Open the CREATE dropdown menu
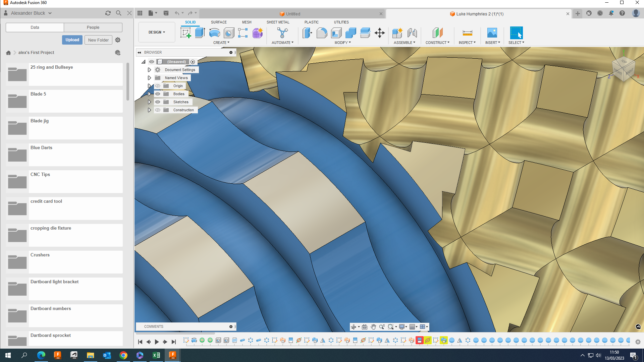 [221, 43]
